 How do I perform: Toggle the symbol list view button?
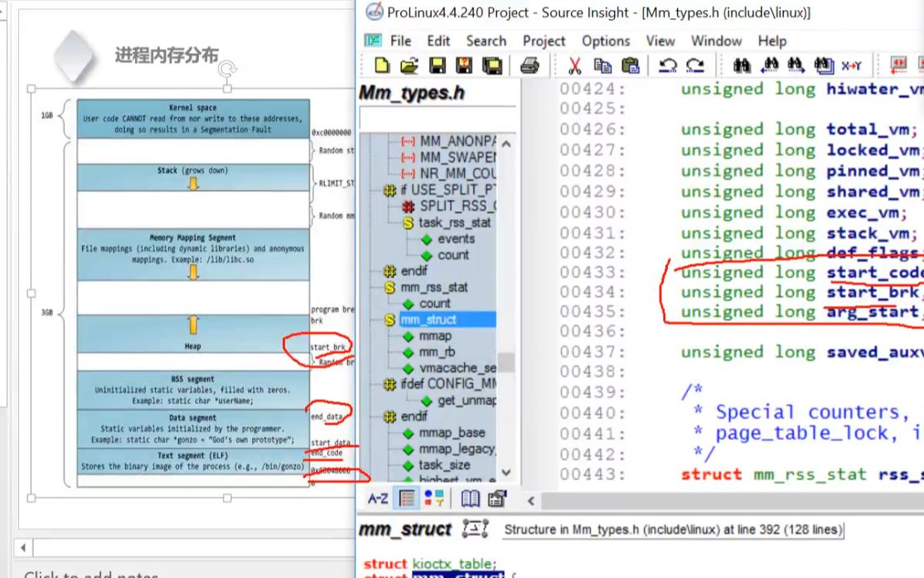(405, 499)
